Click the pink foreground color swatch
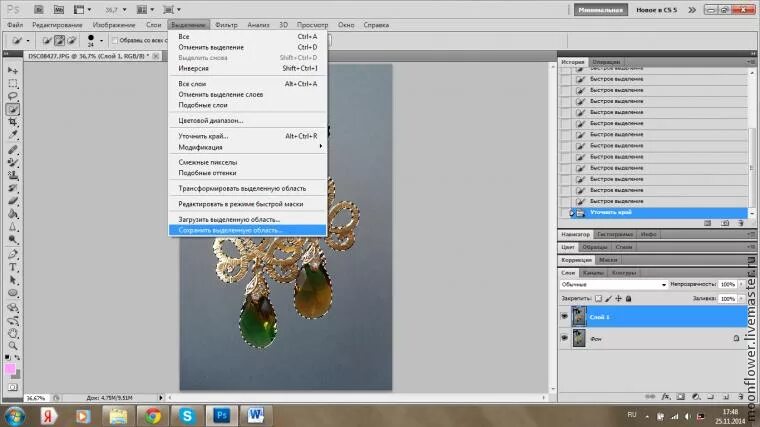Viewport: 760px width, 427px height. point(10,369)
